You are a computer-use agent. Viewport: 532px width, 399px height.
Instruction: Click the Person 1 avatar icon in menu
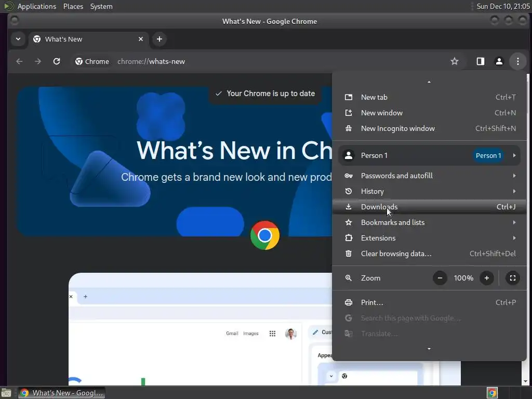point(349,155)
